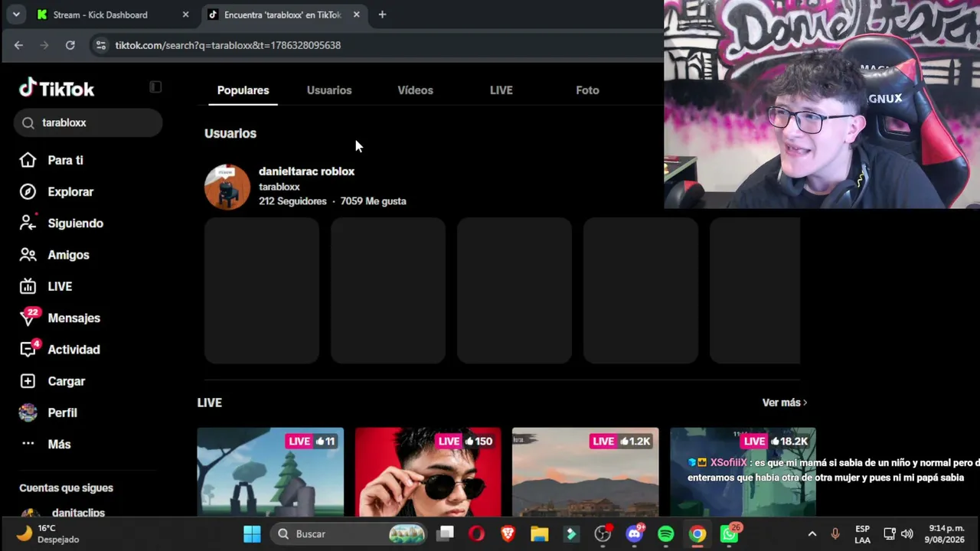Switch to the Stream - Kick Dashboard tab
This screenshot has height=551, width=980.
(113, 15)
